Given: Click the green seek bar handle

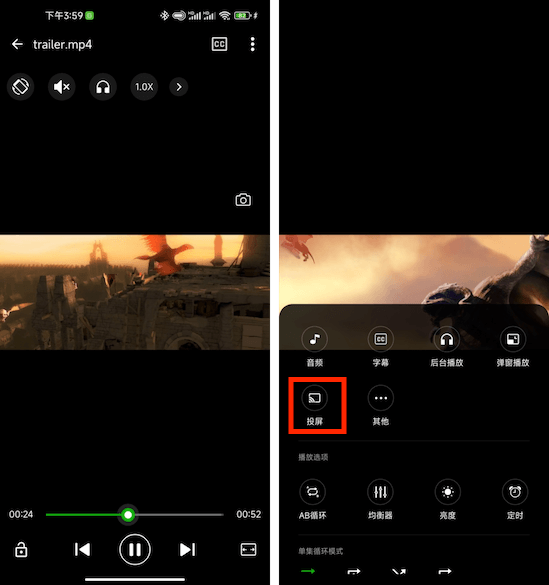Looking at the screenshot, I should pos(128,515).
